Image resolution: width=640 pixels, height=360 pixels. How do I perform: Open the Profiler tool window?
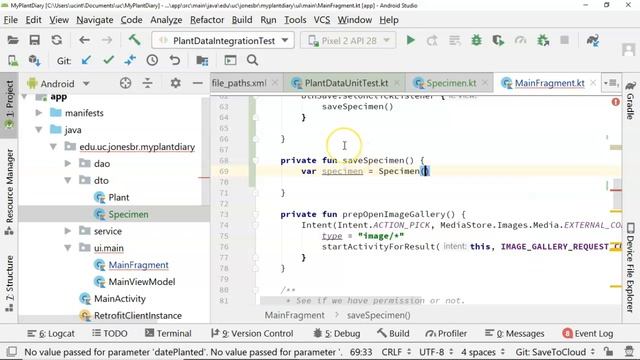446,333
